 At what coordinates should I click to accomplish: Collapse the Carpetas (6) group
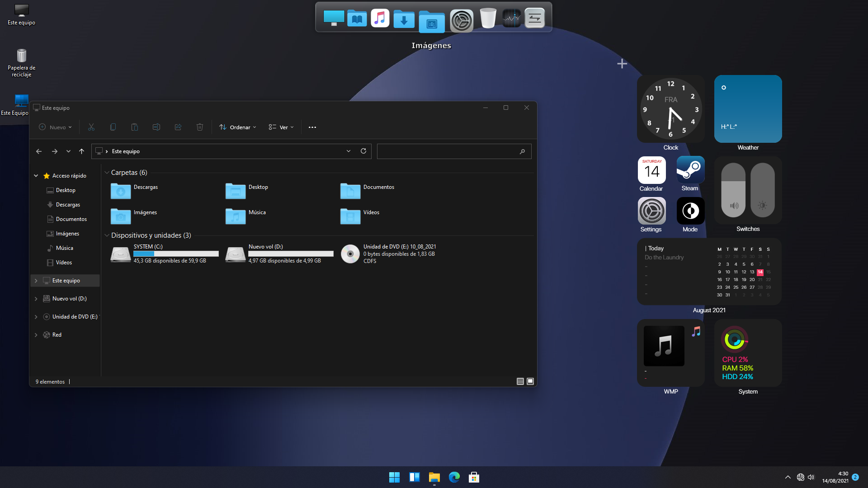107,173
